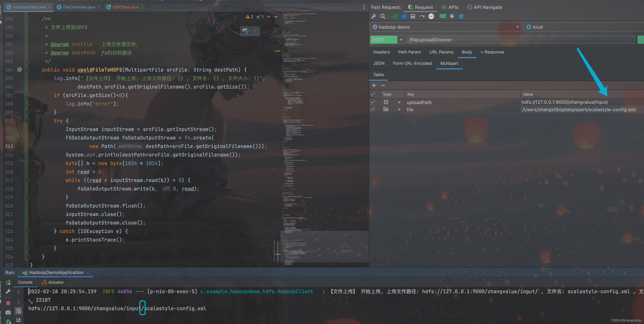Stop the running application with red square
Viewport: 644px width, 324px height.
(8, 303)
